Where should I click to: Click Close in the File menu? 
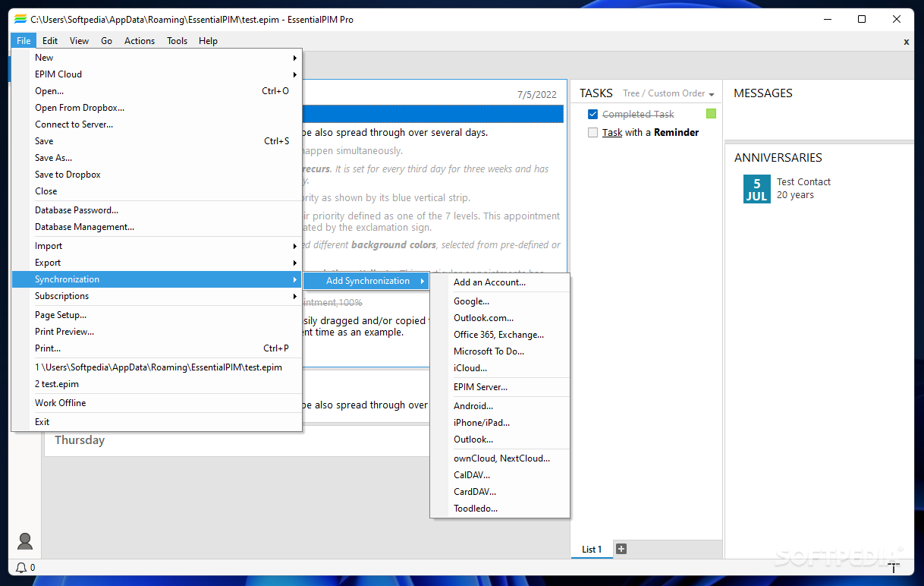(x=157, y=191)
